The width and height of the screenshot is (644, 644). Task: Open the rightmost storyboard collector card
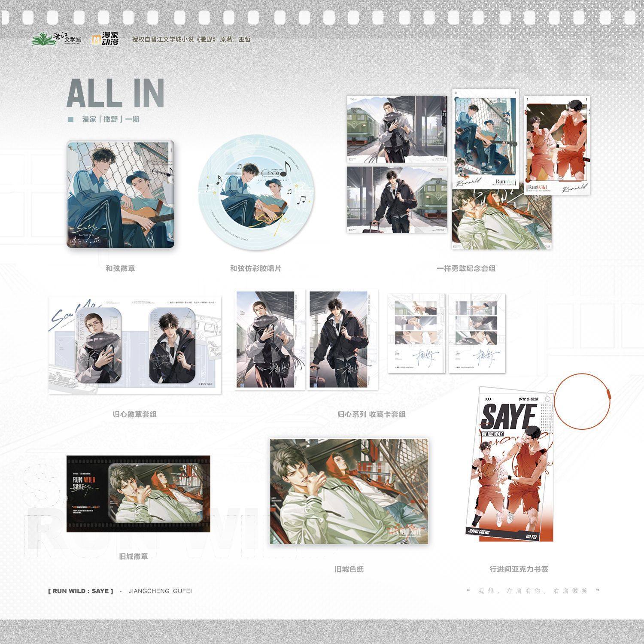pyautogui.click(x=477, y=333)
